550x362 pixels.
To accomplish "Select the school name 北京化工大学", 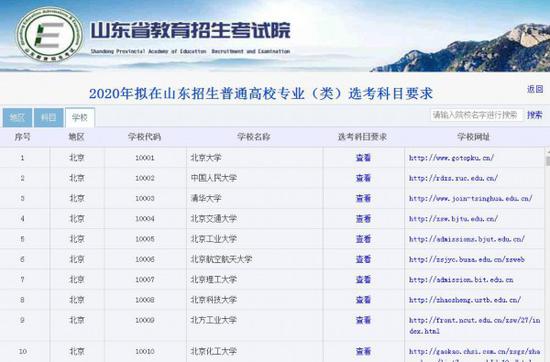I will click(x=214, y=351).
